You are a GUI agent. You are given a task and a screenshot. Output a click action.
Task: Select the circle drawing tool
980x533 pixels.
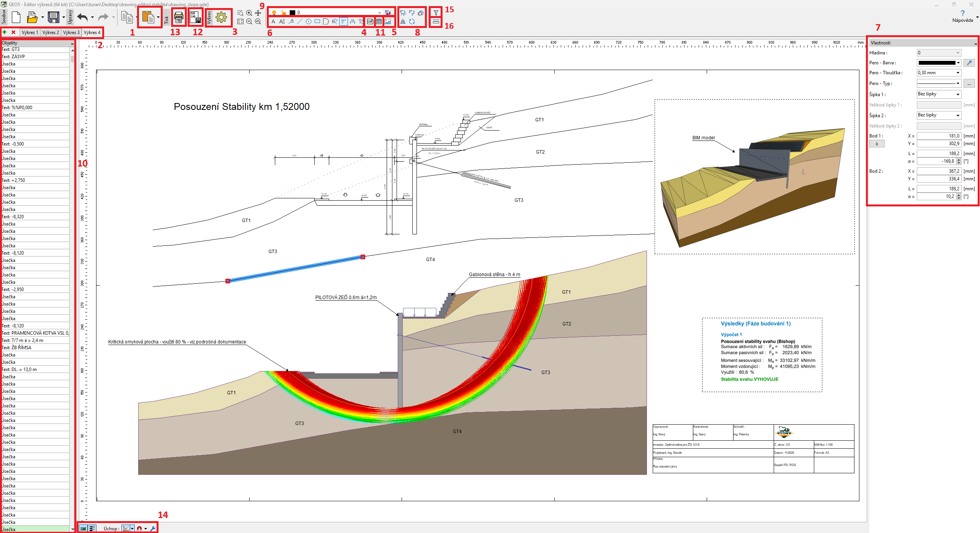tap(309, 22)
